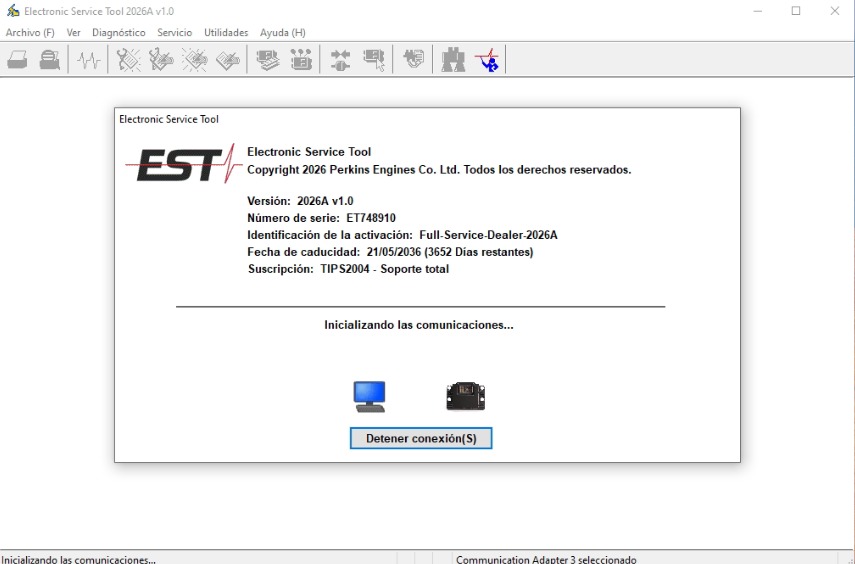Viewport: 855px width, 564px height.
Task: Open the Archivo (F) menu
Action: (30, 33)
